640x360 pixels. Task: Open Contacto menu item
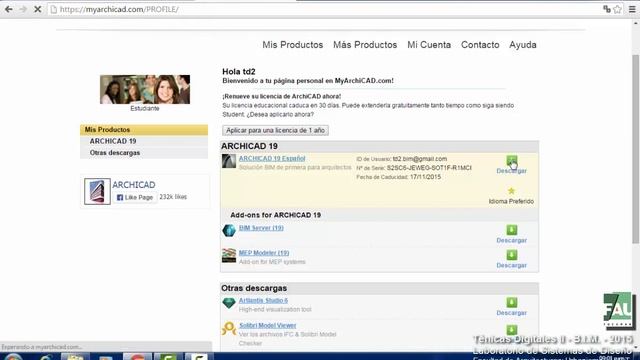pos(480,45)
